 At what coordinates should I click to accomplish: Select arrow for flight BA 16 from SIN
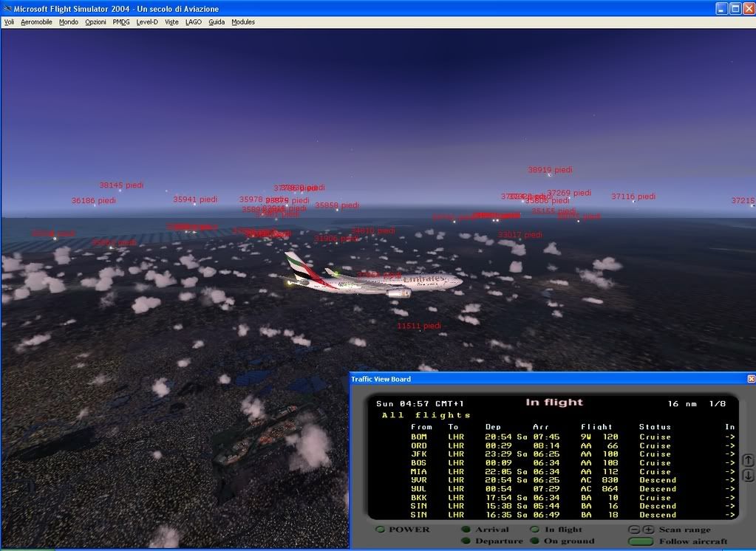(x=730, y=506)
